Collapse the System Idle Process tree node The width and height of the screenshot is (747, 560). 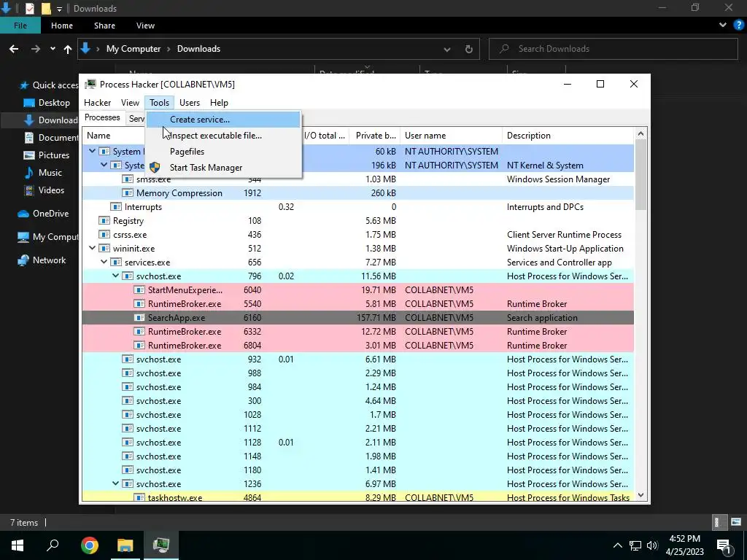click(93, 152)
